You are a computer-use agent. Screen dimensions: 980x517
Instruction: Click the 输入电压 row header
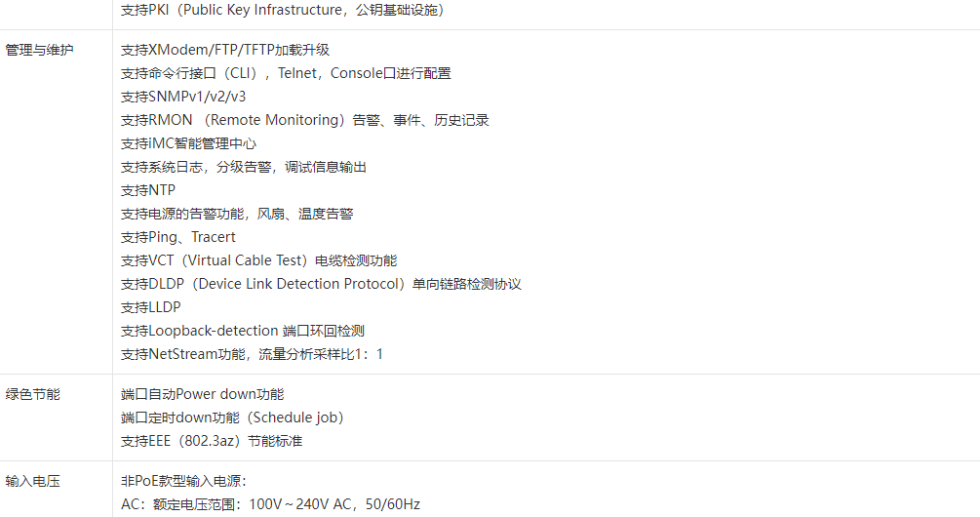(32, 481)
